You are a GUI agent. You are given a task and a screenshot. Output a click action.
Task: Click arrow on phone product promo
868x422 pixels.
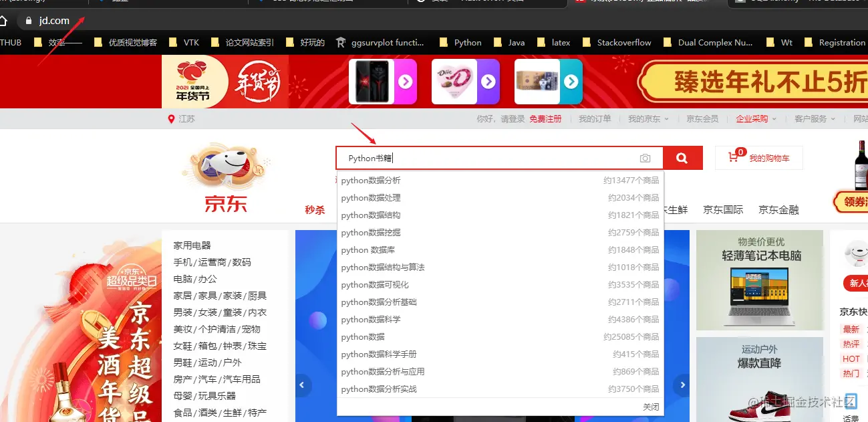click(x=406, y=82)
